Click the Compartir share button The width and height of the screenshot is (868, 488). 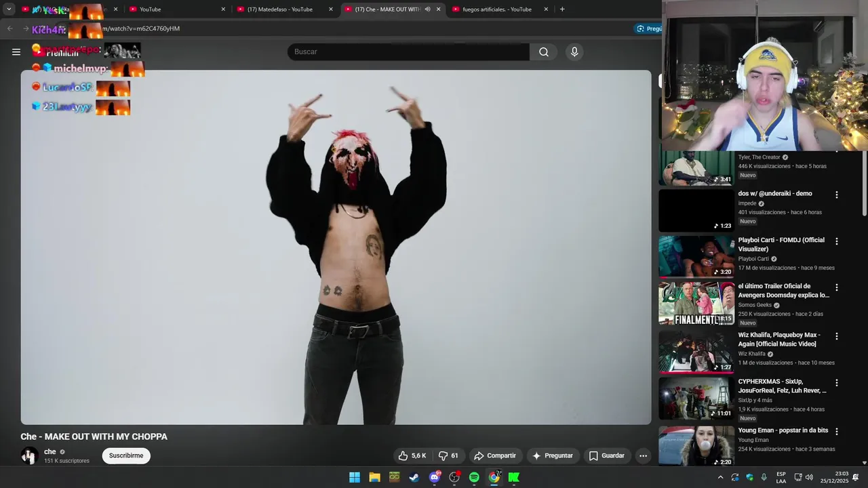point(495,456)
